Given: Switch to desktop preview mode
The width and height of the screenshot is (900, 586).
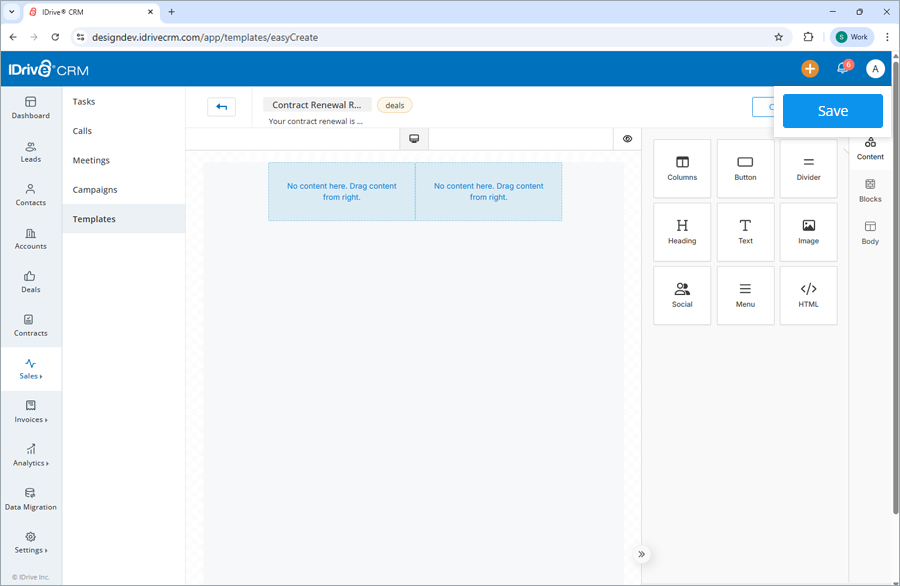Looking at the screenshot, I should coord(413,138).
